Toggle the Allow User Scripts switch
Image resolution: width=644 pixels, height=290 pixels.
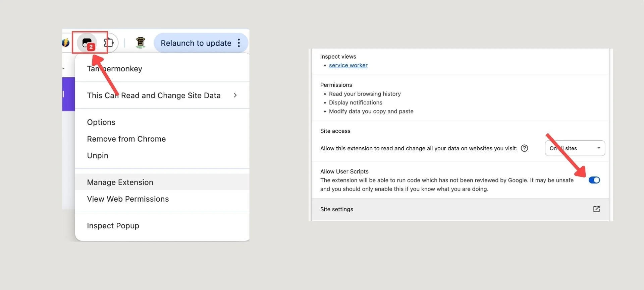(x=594, y=180)
